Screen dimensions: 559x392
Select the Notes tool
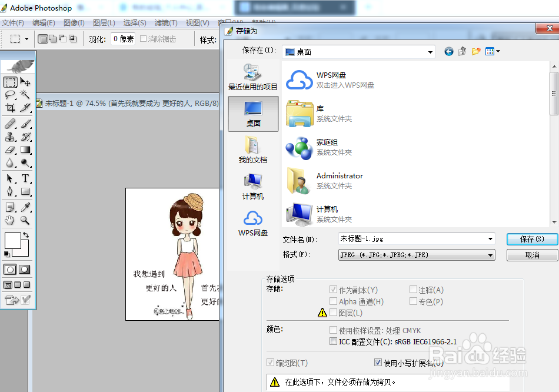click(10, 207)
